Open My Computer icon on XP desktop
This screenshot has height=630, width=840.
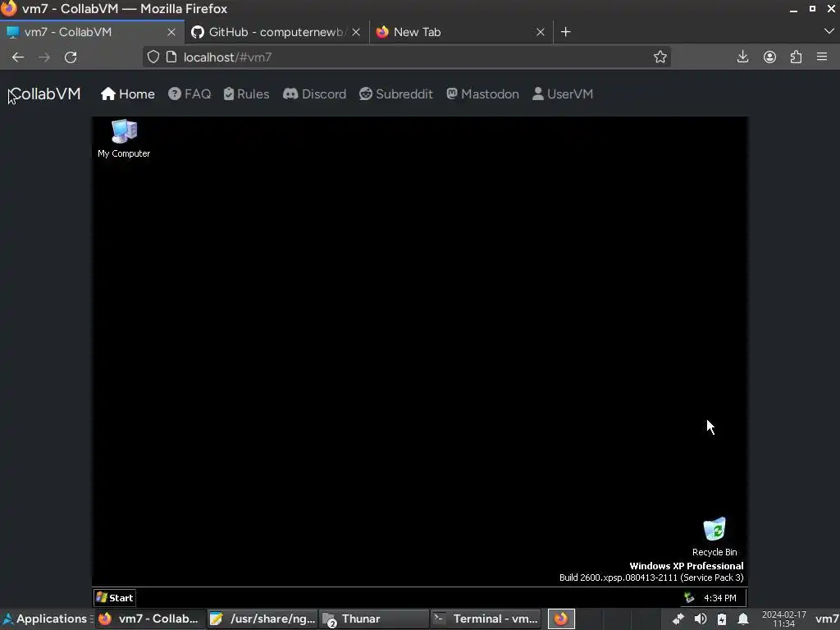click(124, 138)
